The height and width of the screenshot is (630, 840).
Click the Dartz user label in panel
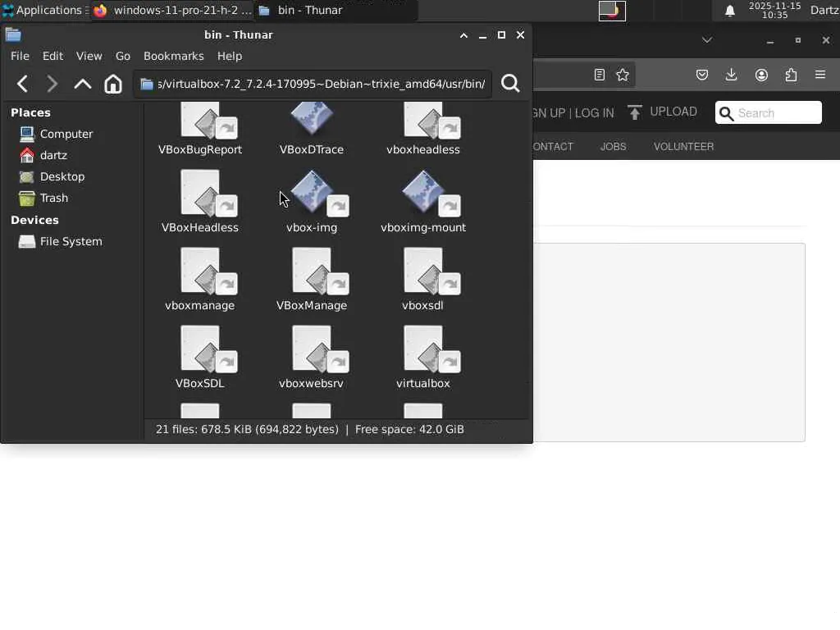(x=824, y=10)
